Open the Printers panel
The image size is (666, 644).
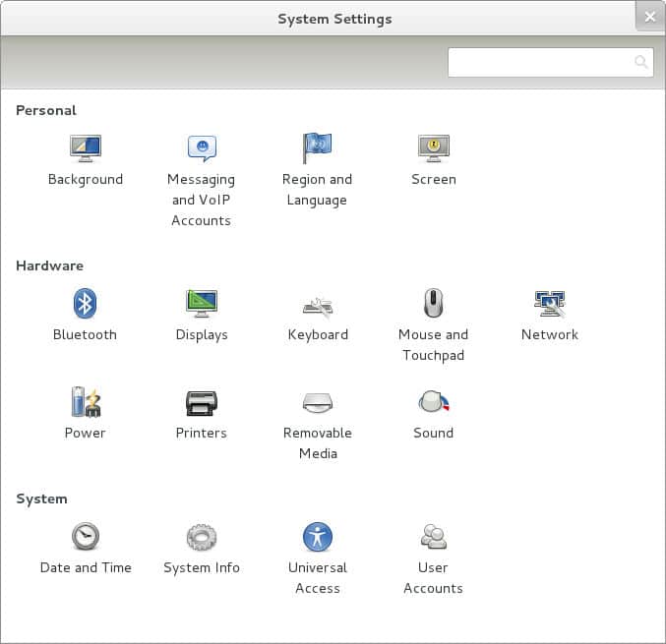[x=202, y=402]
